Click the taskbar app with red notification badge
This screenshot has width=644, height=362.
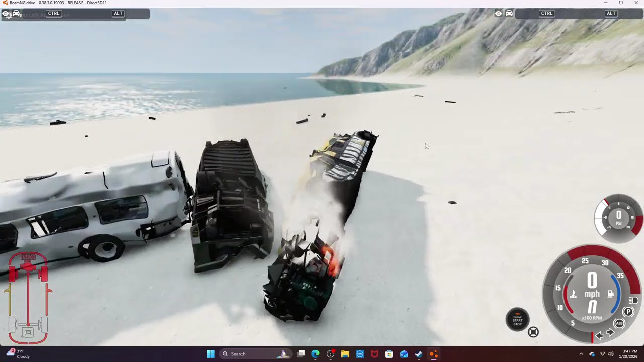(331, 354)
